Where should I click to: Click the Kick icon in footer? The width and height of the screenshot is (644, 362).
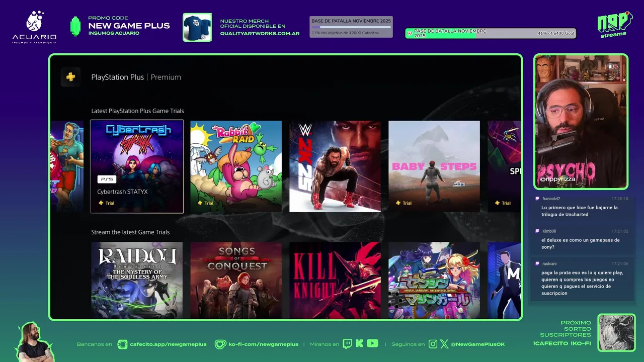(359, 344)
